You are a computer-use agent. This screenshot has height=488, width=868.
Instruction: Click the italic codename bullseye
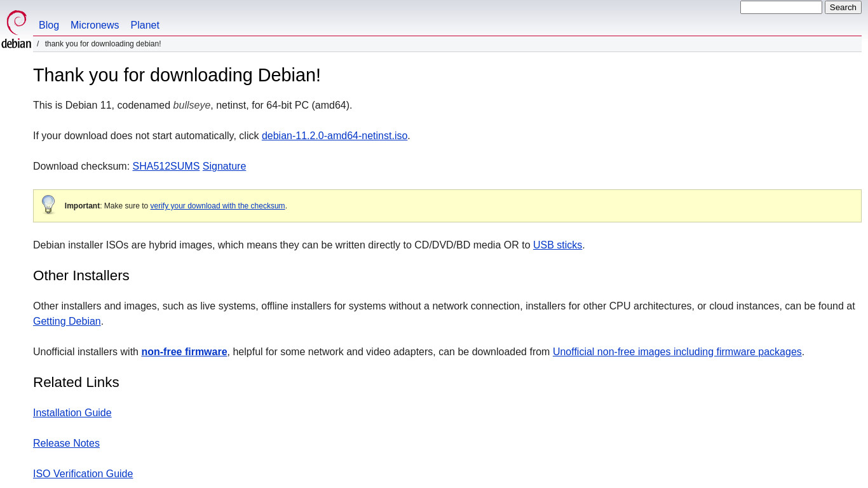tap(192, 105)
